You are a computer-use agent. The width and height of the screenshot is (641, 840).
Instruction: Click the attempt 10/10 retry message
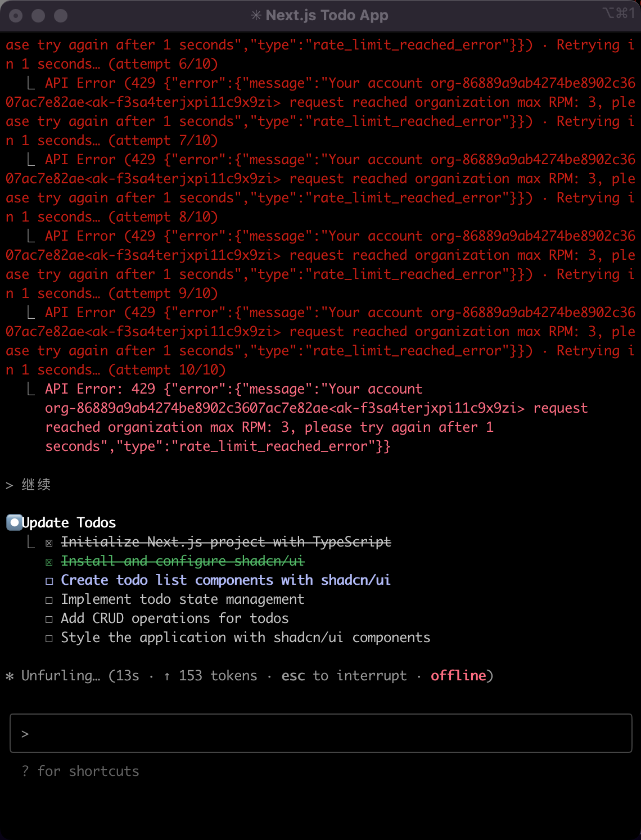[167, 370]
